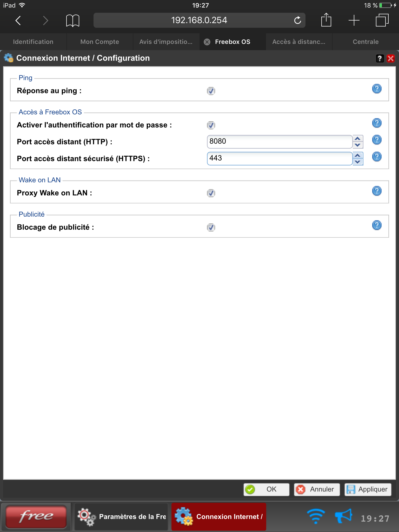Increase the HTTP port with up arrow

coord(358,138)
